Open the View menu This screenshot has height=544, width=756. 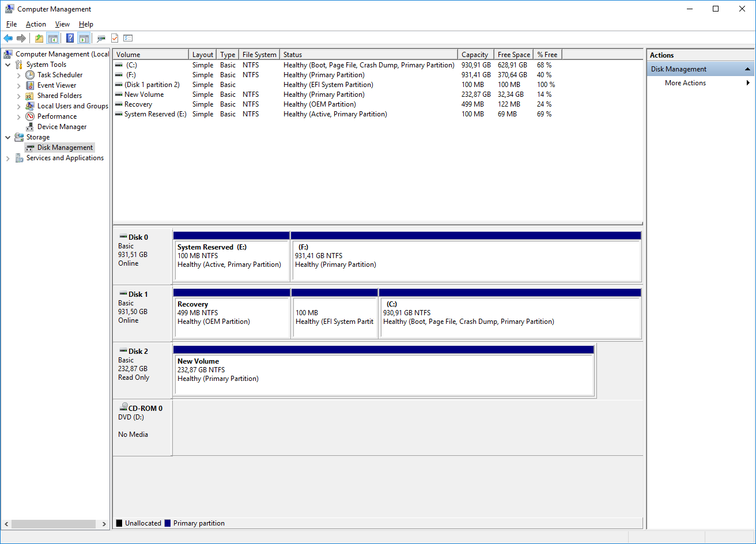(x=62, y=24)
